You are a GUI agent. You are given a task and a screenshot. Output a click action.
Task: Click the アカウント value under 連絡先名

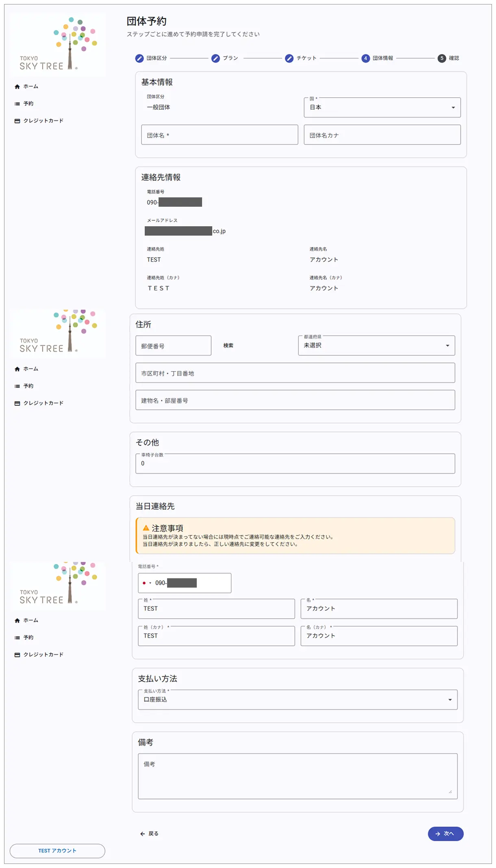[324, 260]
